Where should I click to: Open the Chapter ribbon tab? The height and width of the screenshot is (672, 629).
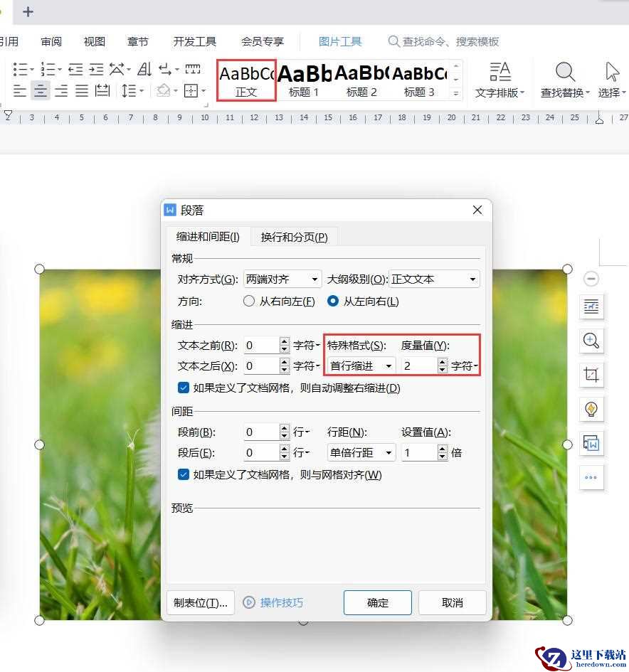(x=137, y=41)
